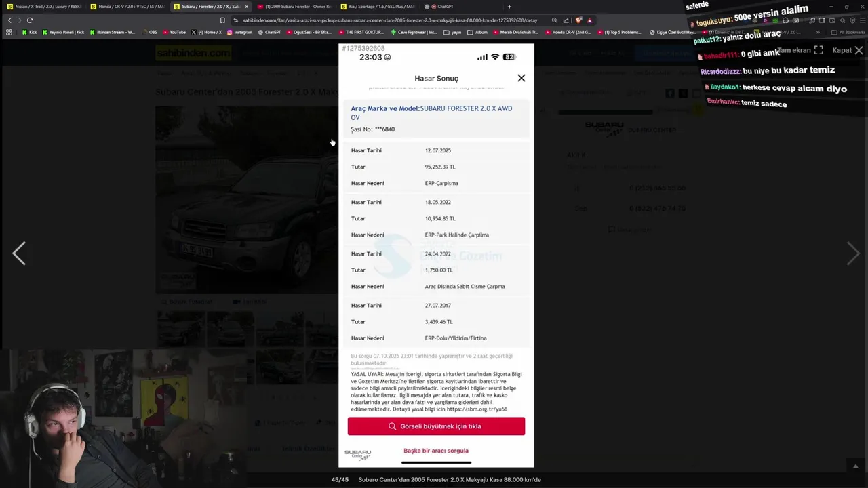Screen dimensions: 868x488
Task: Show the next listing photo
Action: click(852, 253)
